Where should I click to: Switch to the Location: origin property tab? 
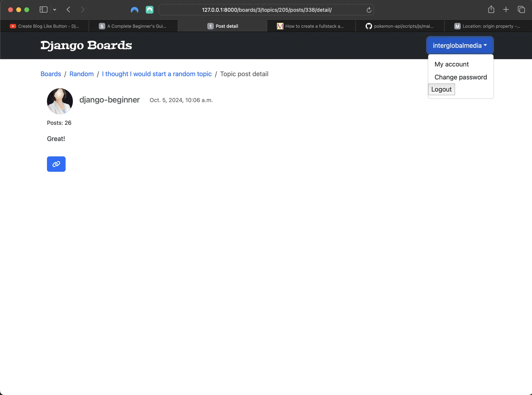tap(488, 26)
